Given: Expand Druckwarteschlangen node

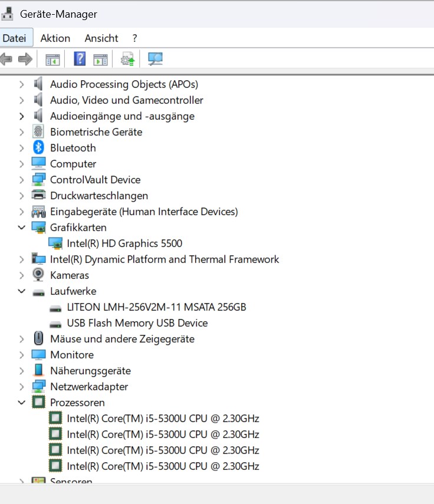Looking at the screenshot, I should (22, 196).
